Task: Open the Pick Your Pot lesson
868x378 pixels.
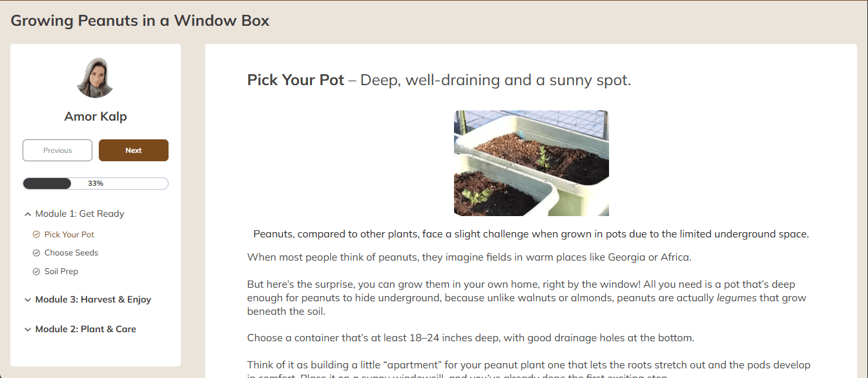Action: 69,235
